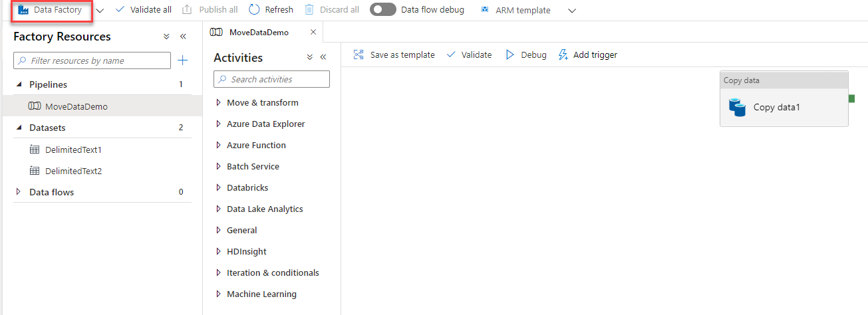Open the DelimitedText1 dataset
868x315 pixels.
point(73,150)
